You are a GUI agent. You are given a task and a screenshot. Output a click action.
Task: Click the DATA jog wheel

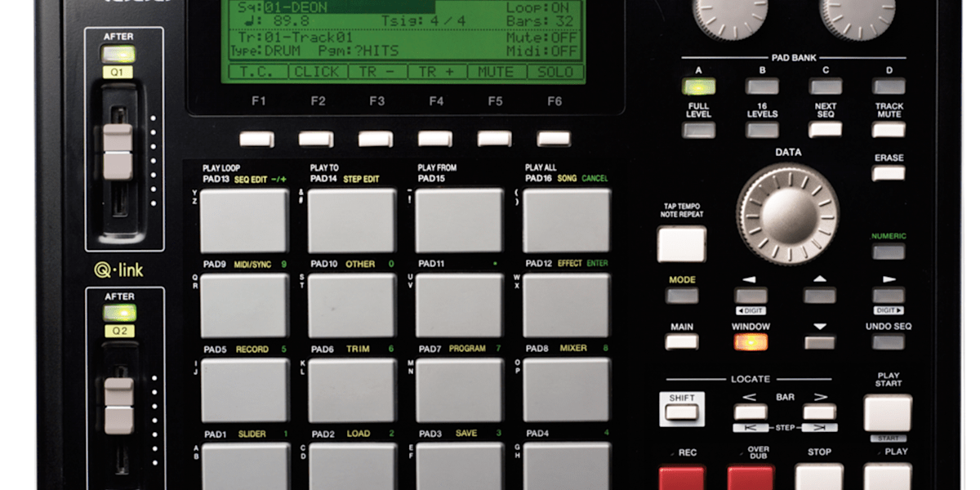click(788, 214)
